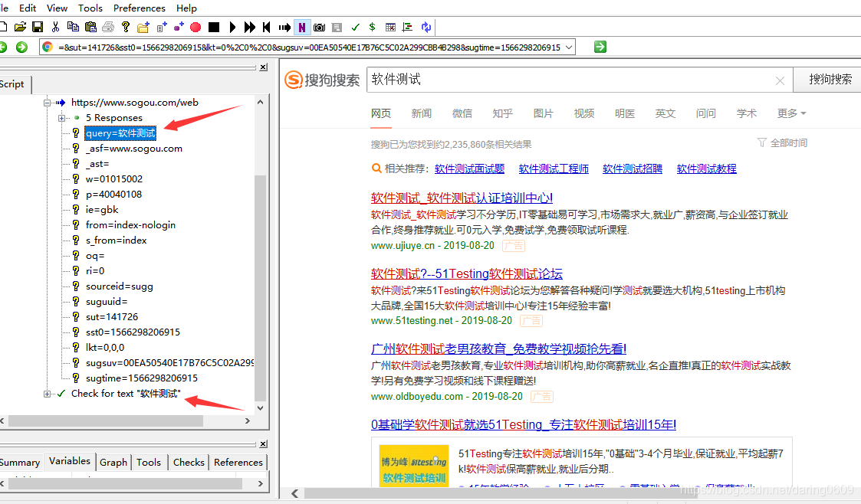Viewport: 861px width, 504px height.
Task: Click the Play triangle button
Action: [232, 27]
